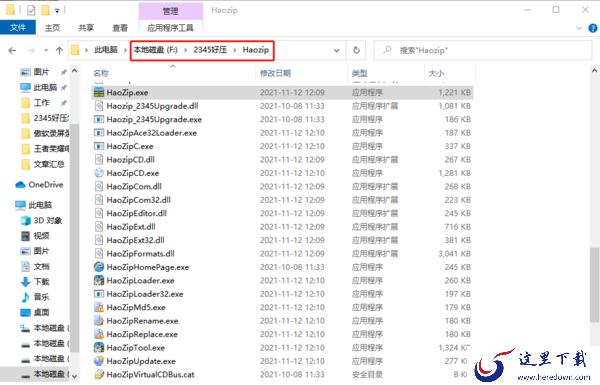Click the navigation pane scroll up arrow

[74, 71]
